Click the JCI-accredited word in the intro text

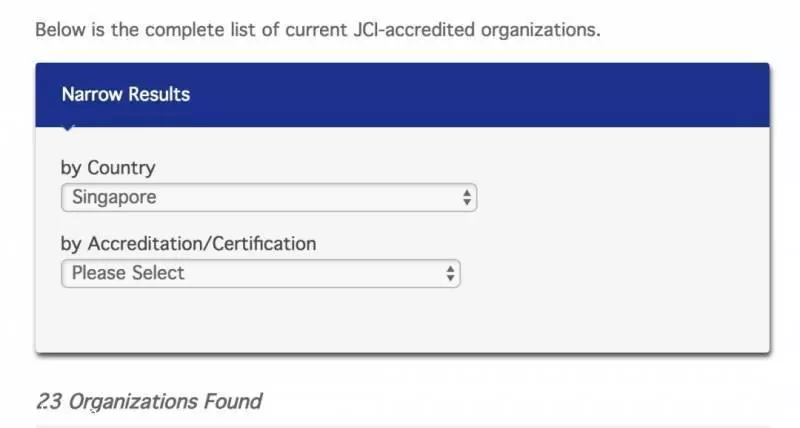(x=414, y=30)
